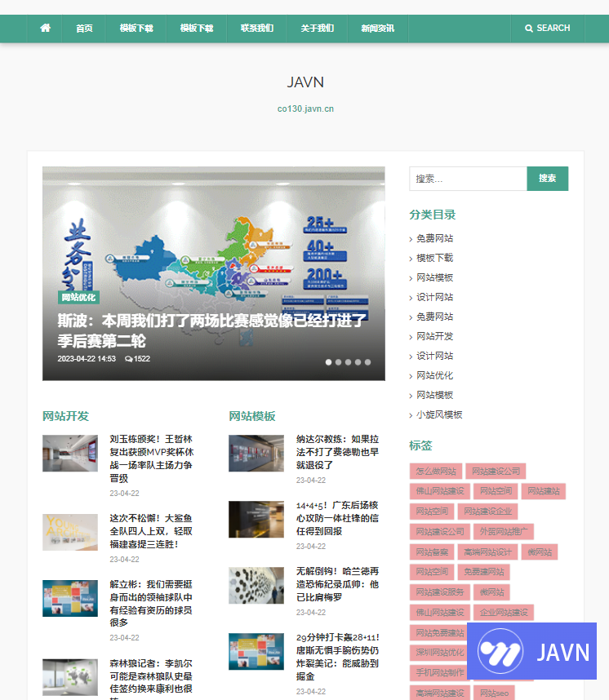This screenshot has height=700, width=609.
Task: Click the green 搜索 button
Action: pos(547,179)
